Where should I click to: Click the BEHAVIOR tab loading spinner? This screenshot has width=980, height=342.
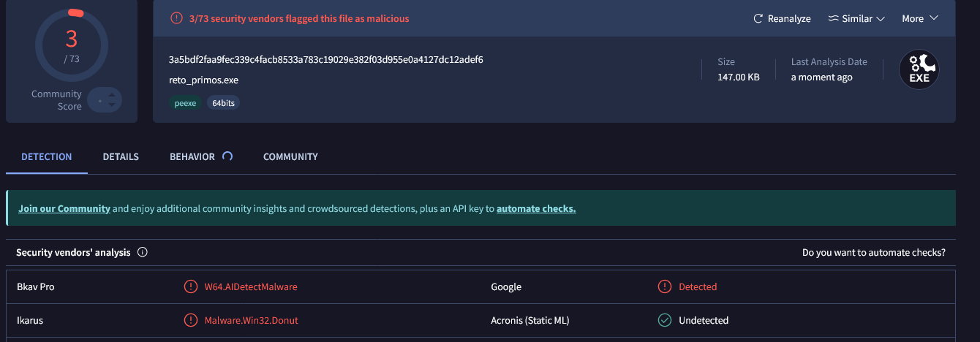coord(227,156)
